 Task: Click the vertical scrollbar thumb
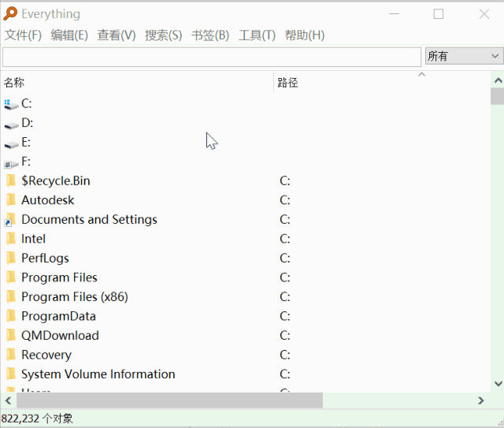point(498,96)
